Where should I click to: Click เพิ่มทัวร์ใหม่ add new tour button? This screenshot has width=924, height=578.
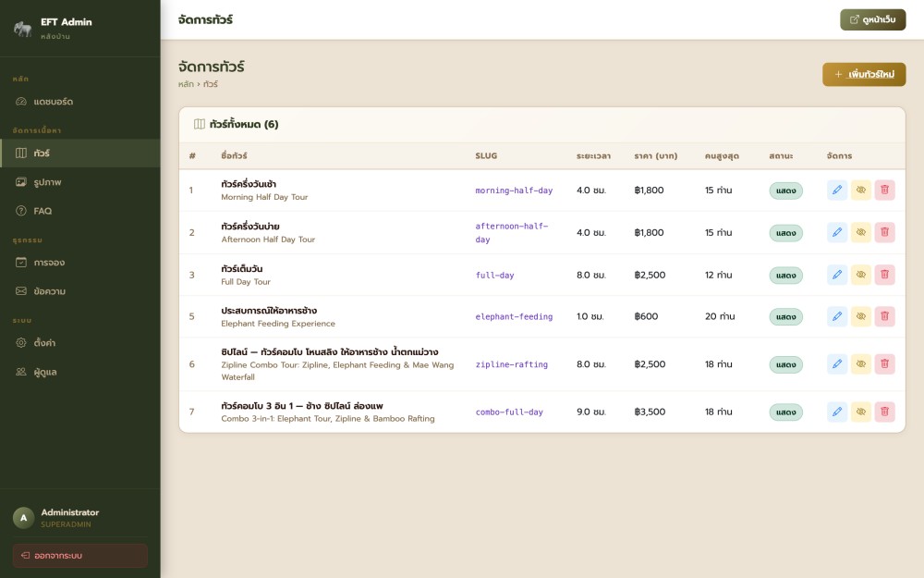[864, 75]
